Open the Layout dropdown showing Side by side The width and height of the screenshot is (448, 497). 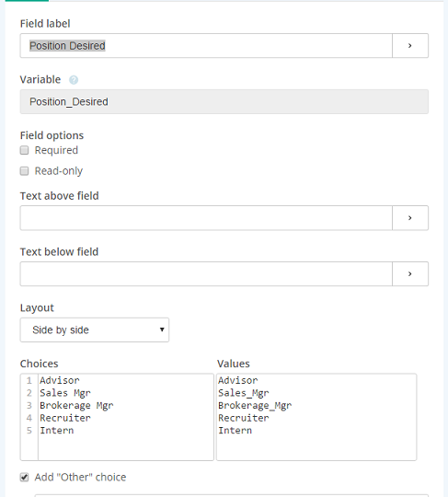click(95, 330)
